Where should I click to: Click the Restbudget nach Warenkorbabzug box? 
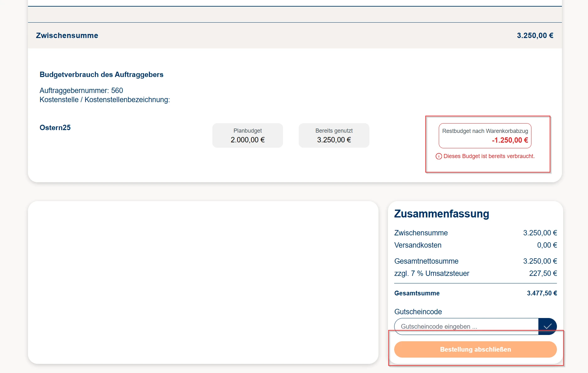[485, 136]
